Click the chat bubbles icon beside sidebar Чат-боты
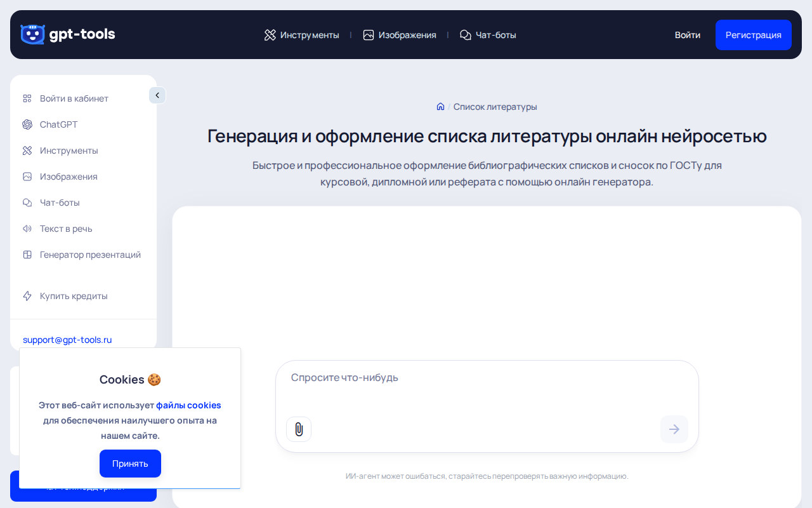The image size is (812, 508). point(27,203)
